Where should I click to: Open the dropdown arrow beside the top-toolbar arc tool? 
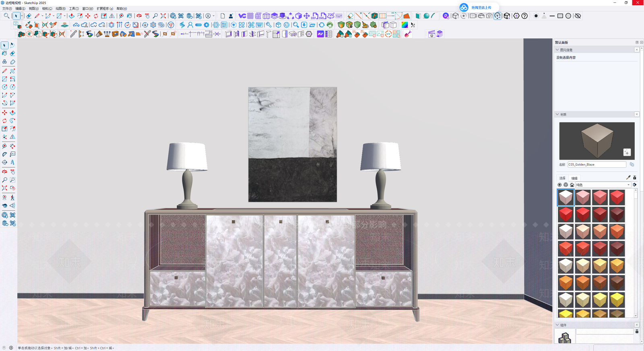[x=54, y=16]
